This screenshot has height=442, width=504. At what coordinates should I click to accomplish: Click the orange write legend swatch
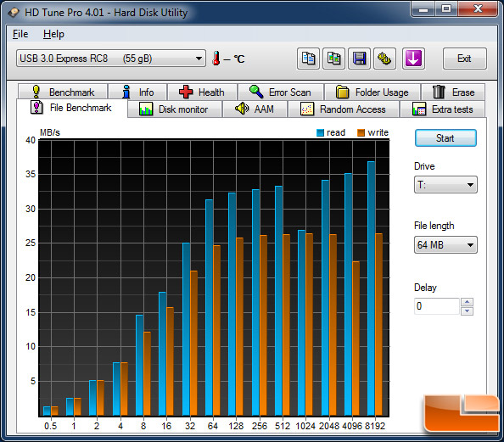point(361,132)
